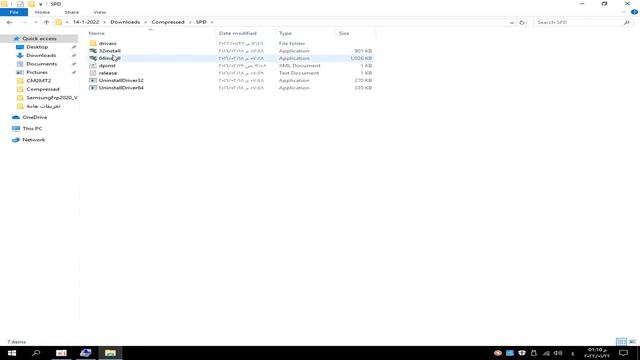The height and width of the screenshot is (360, 640).
Task: Click the Search SPD input field
Action: coord(579,22)
